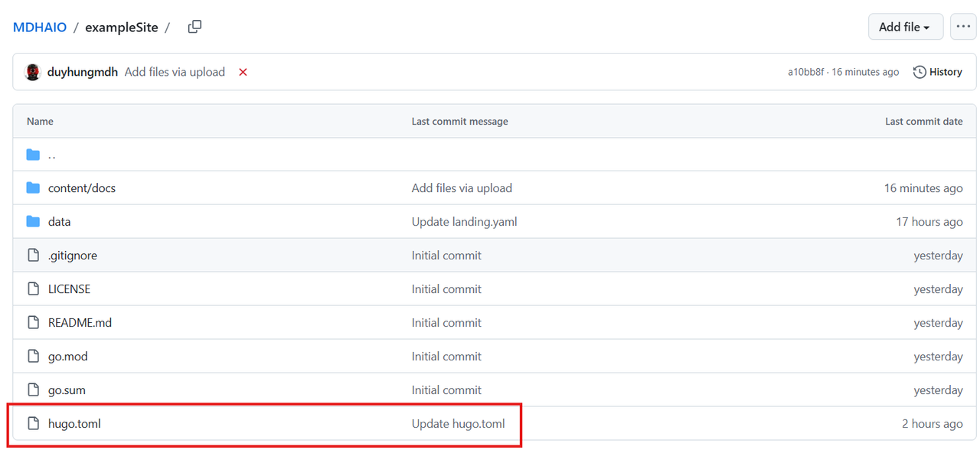
Task: Click 'yesterday' date in LICENSE row
Action: pyautogui.click(x=938, y=289)
